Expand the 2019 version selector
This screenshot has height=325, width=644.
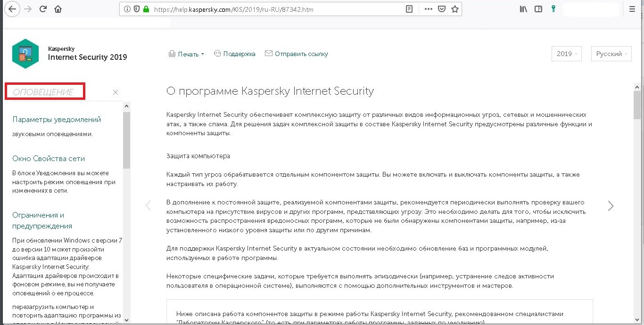coord(566,54)
